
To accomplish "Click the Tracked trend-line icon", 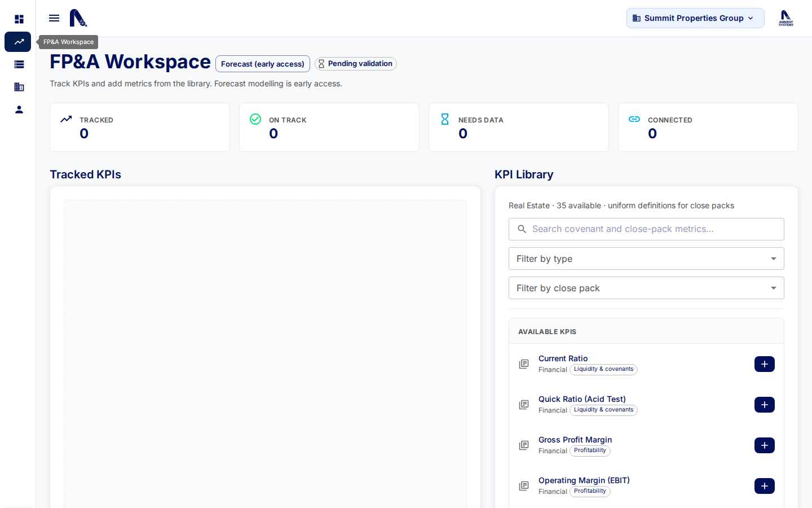I will [66, 119].
